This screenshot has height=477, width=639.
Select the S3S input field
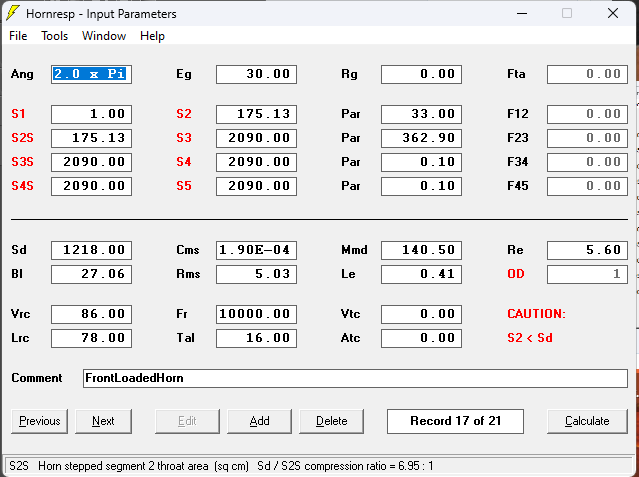pos(91,162)
